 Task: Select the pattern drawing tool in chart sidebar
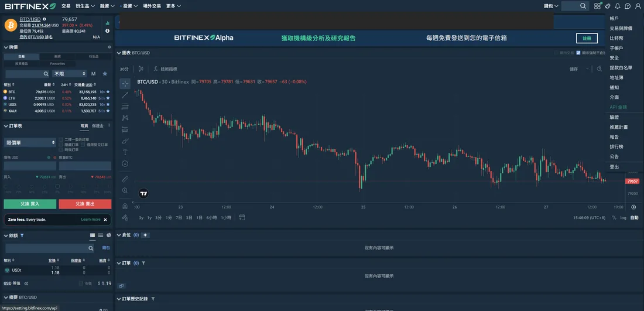[x=125, y=118]
